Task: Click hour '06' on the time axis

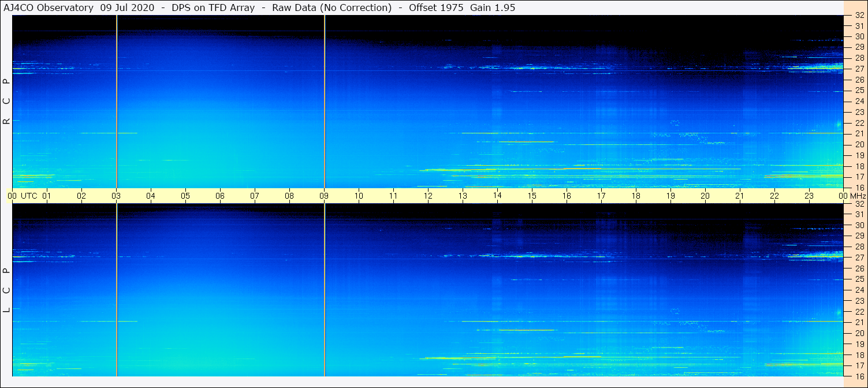Action: pos(220,196)
